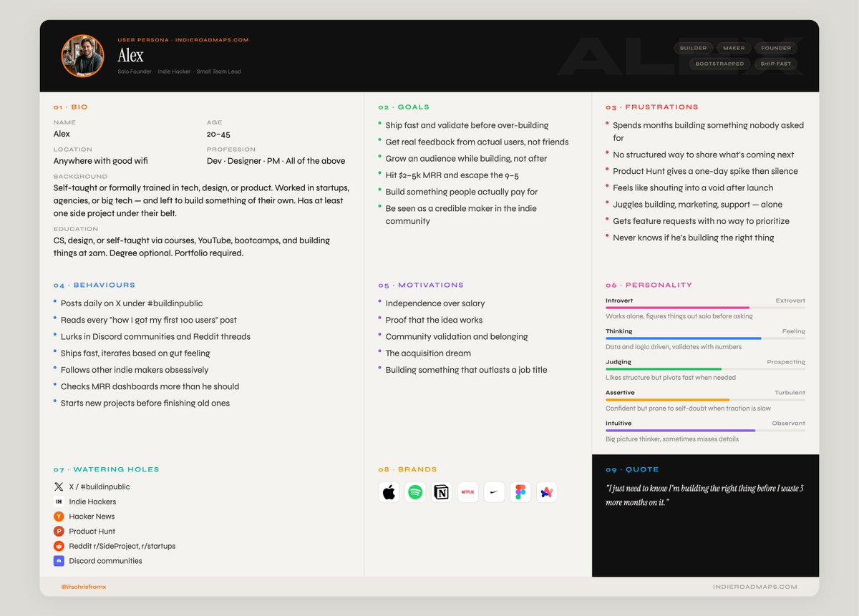Click Alex's round profile photo
Screen dimensions: 859x616
click(83, 56)
